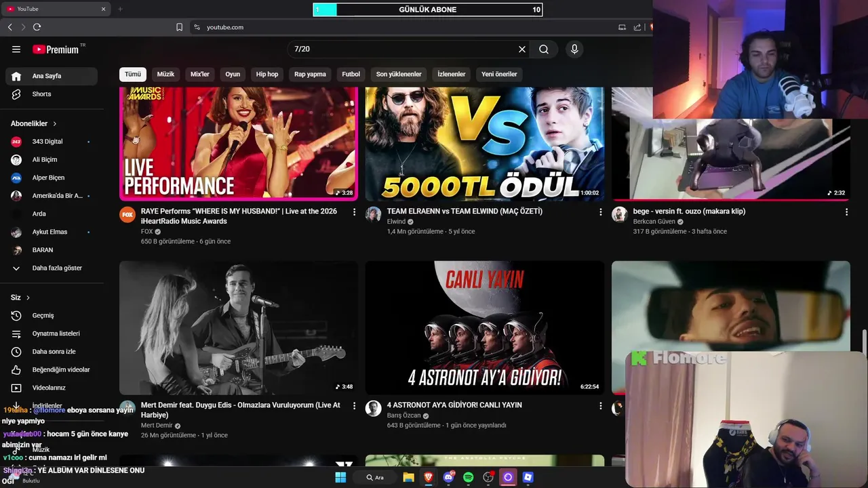Screen dimensions: 868x488
Task: Open the Videolarınız sidebar item
Action: point(52,388)
